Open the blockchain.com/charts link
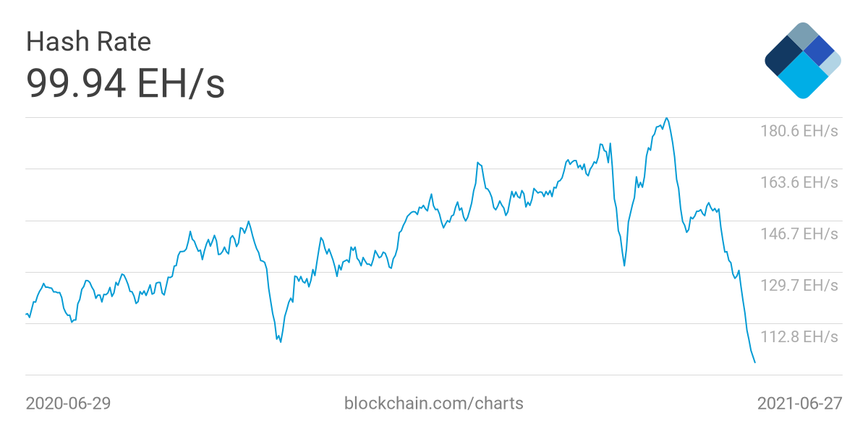 [x=434, y=403]
